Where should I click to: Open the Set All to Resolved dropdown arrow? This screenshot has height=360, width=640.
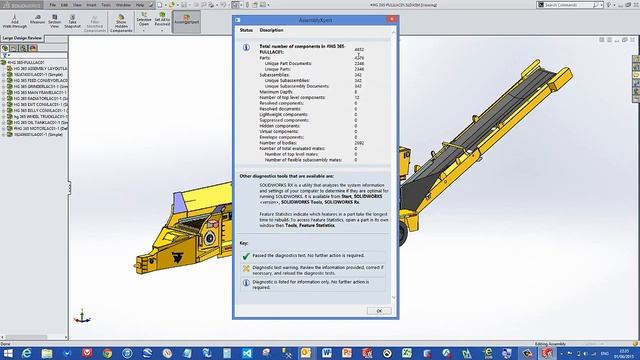[x=162, y=30]
